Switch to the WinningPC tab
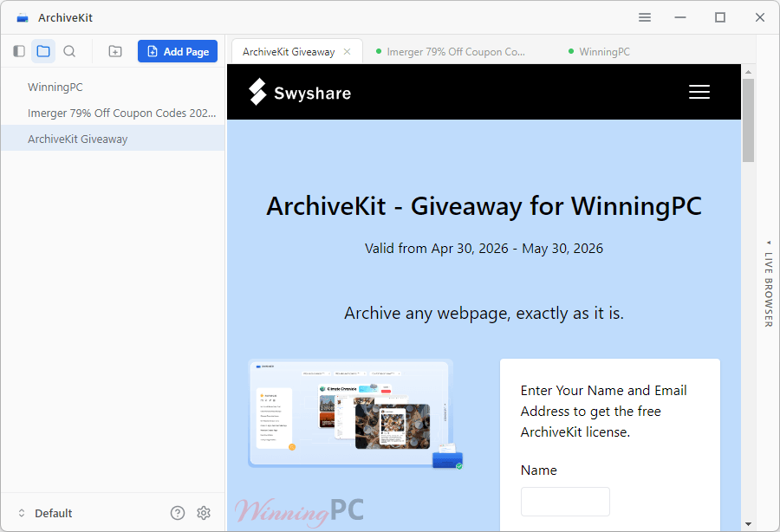Screen dimensions: 780x532 point(600,52)
